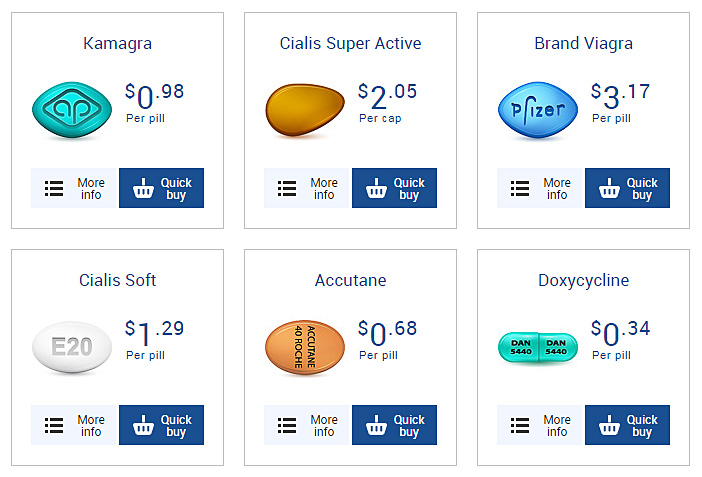Open the Doxycycline product title link

[583, 281]
